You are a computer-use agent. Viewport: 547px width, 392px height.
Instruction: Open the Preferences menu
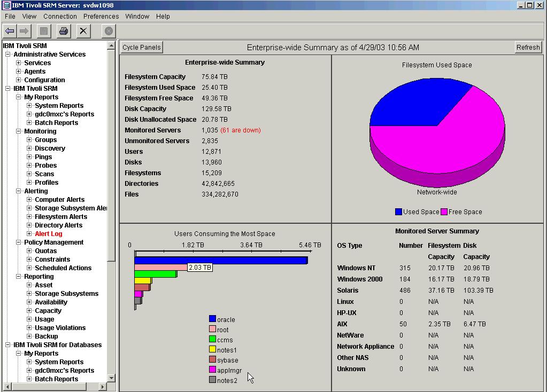[101, 17]
